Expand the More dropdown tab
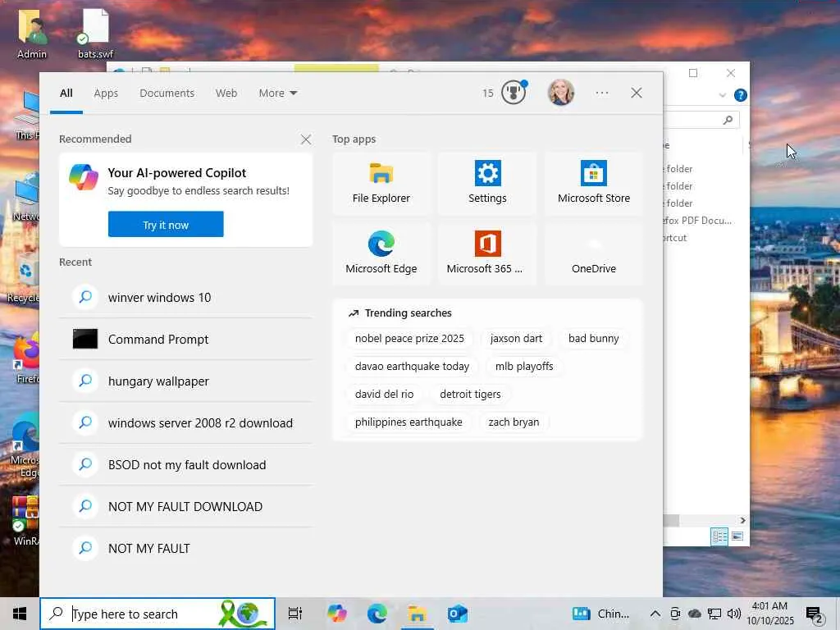The image size is (840, 630). point(277,93)
